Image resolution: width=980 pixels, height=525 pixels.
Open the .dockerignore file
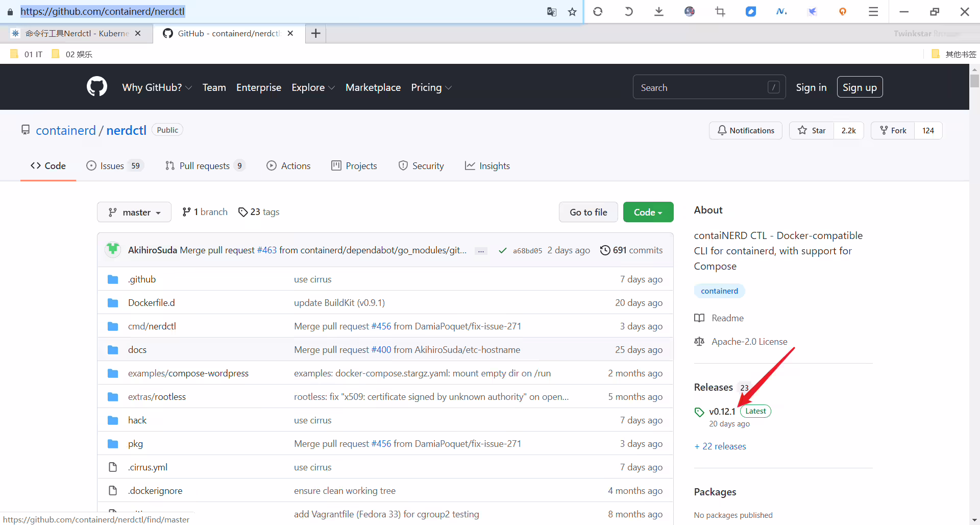155,491
